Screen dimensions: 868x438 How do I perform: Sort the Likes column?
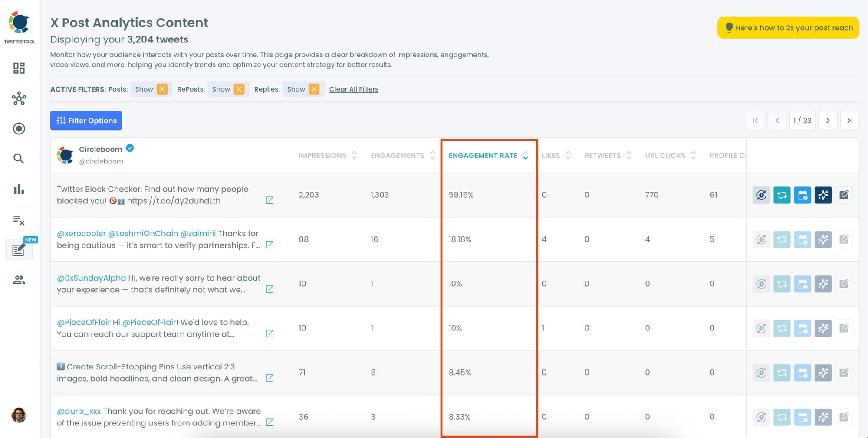click(569, 155)
